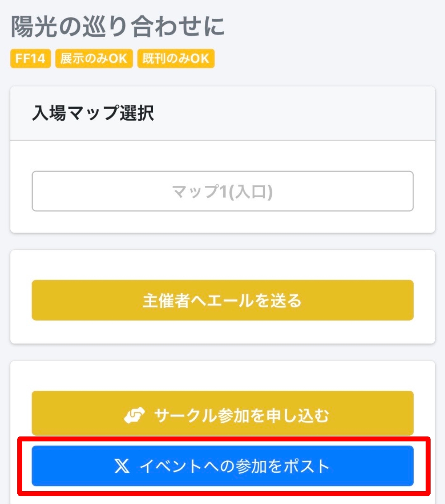Click the 入場マップ選択 section header

click(x=94, y=113)
